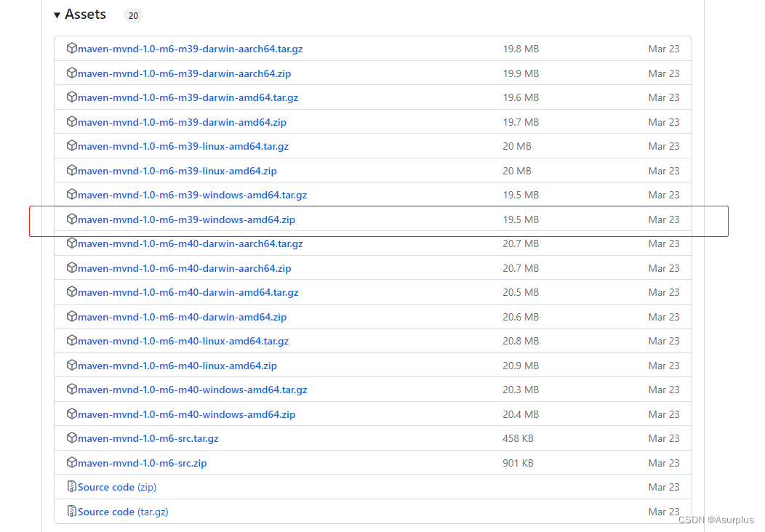Viewport: 765px width, 532px height.
Task: Download maven-mvnd-1.0-m6-m39-linux-amd64.zip
Action: tap(177, 172)
